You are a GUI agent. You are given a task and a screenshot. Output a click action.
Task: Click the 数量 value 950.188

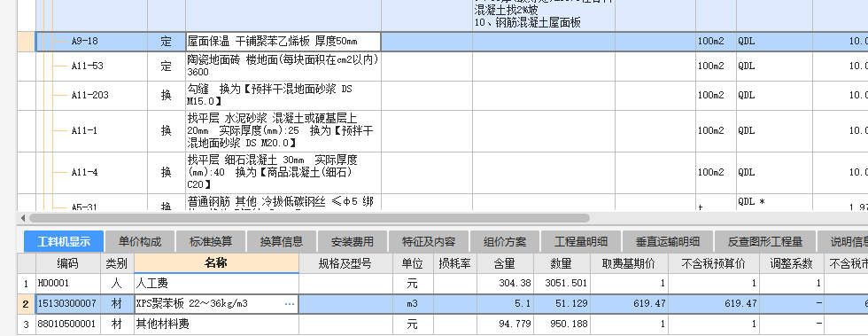click(562, 324)
